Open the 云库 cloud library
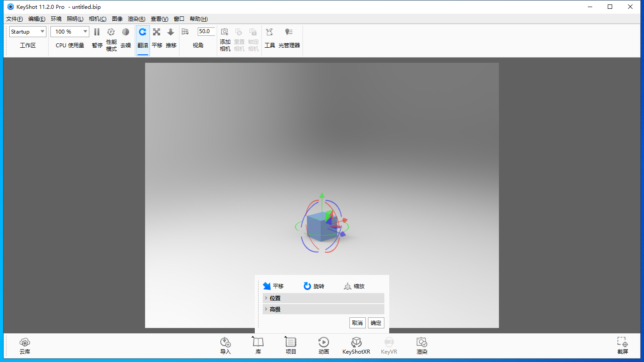This screenshot has height=362, width=644. coord(25,346)
